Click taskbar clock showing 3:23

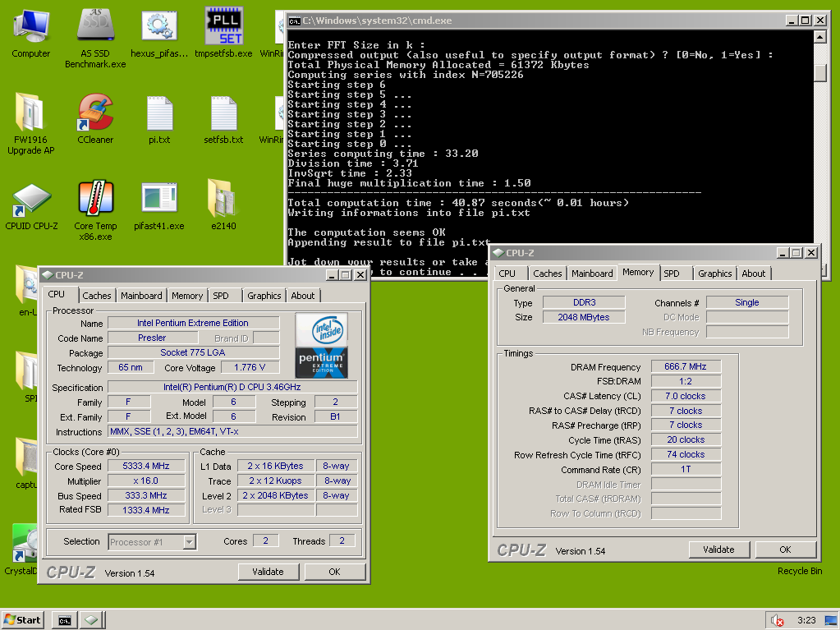coord(806,620)
